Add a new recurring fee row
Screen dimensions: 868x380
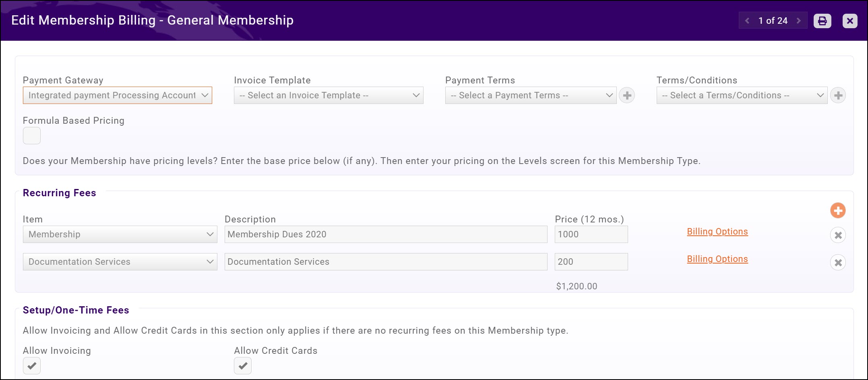[838, 210]
